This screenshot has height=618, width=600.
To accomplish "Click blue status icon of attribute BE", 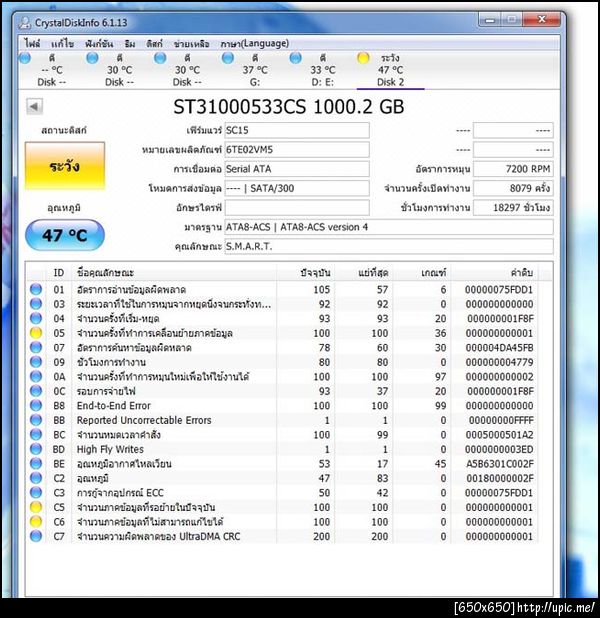I will (x=36, y=464).
